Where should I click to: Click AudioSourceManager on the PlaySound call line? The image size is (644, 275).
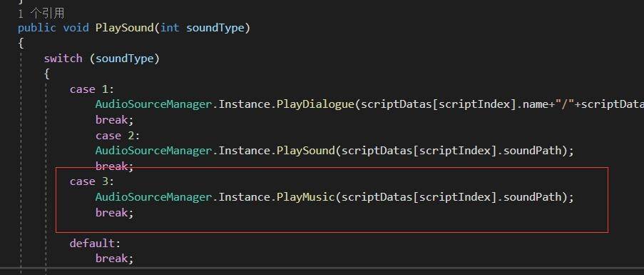pos(153,151)
